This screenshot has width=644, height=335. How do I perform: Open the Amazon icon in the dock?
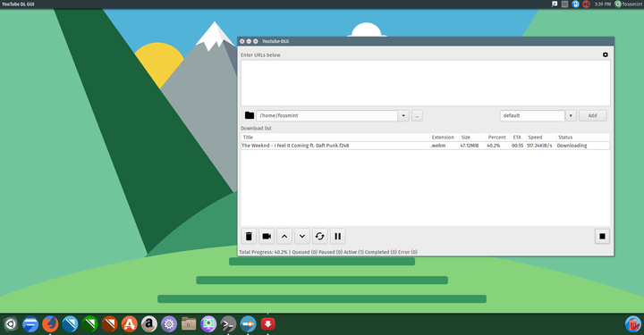[x=149, y=324]
